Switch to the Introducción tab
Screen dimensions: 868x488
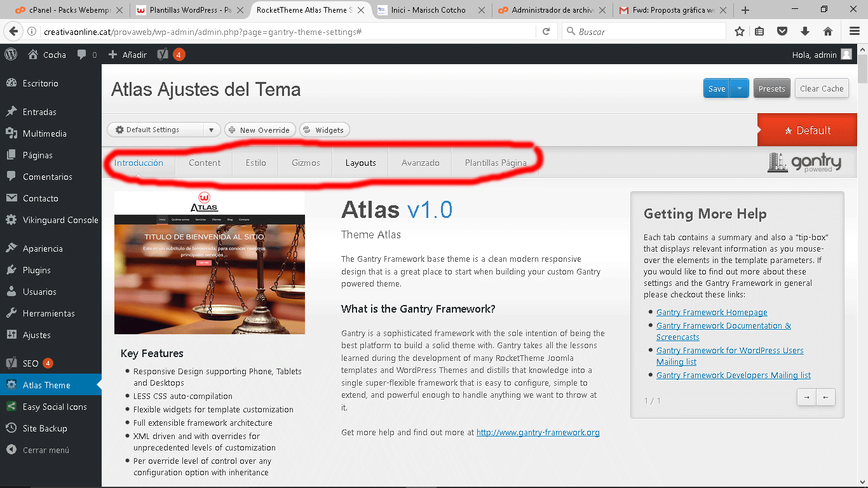pyautogui.click(x=139, y=163)
